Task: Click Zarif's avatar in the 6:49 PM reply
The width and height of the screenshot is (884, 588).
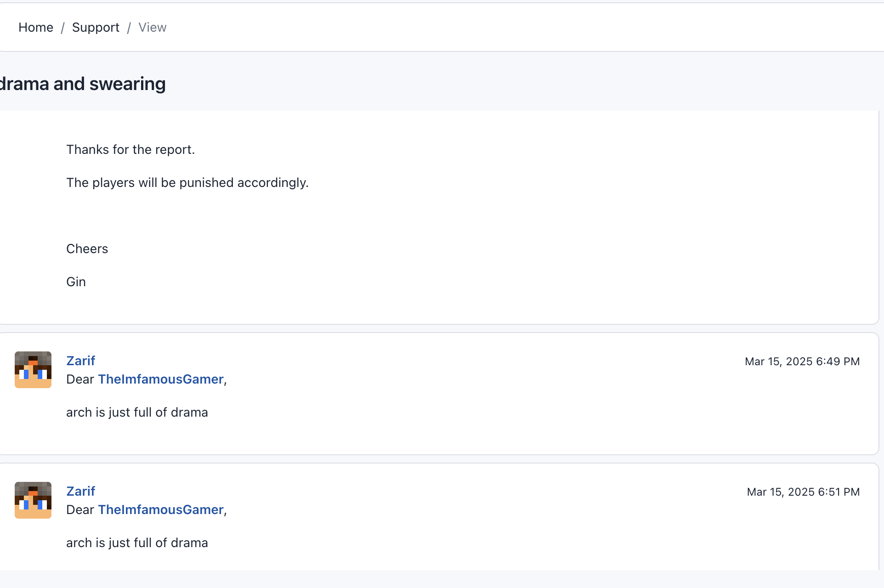Action: [x=33, y=370]
